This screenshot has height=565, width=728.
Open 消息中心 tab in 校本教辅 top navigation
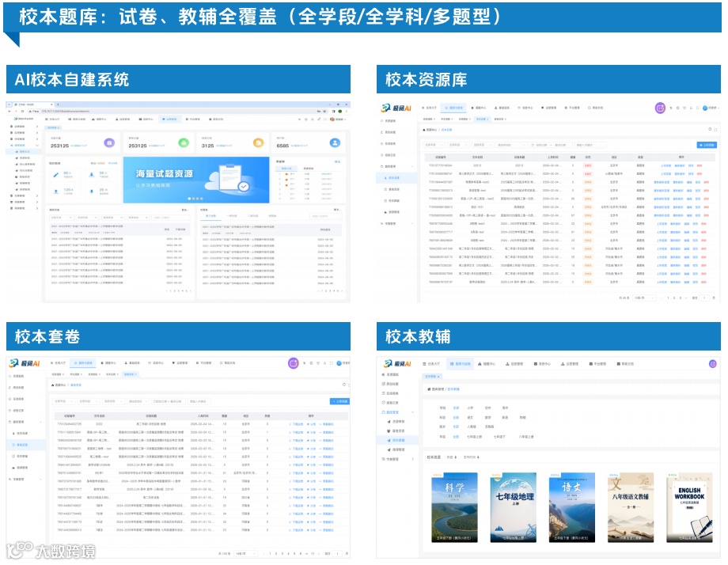542,364
